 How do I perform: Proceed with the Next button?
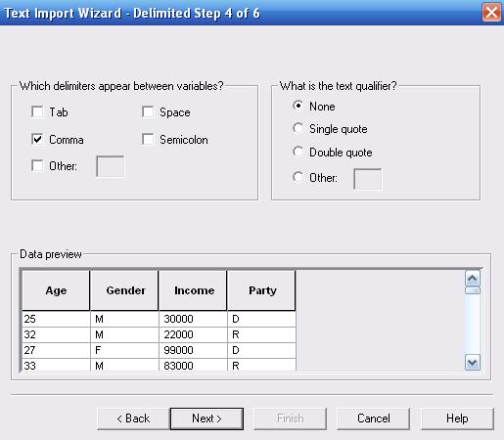pyautogui.click(x=206, y=418)
